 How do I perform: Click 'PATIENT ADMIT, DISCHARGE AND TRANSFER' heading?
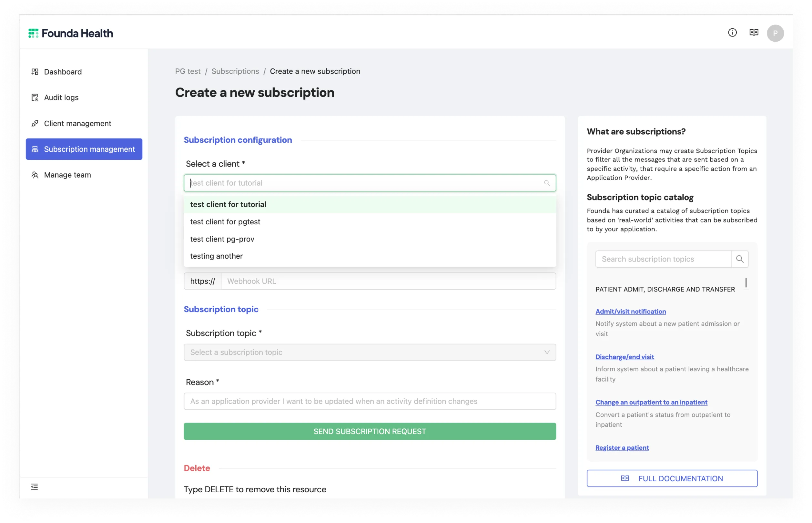click(x=665, y=289)
